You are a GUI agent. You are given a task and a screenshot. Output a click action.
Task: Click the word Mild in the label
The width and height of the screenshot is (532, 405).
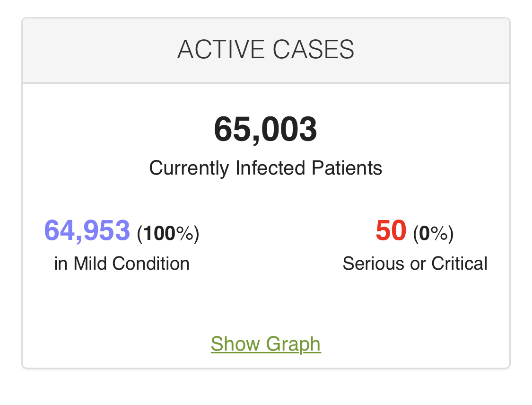(x=93, y=264)
